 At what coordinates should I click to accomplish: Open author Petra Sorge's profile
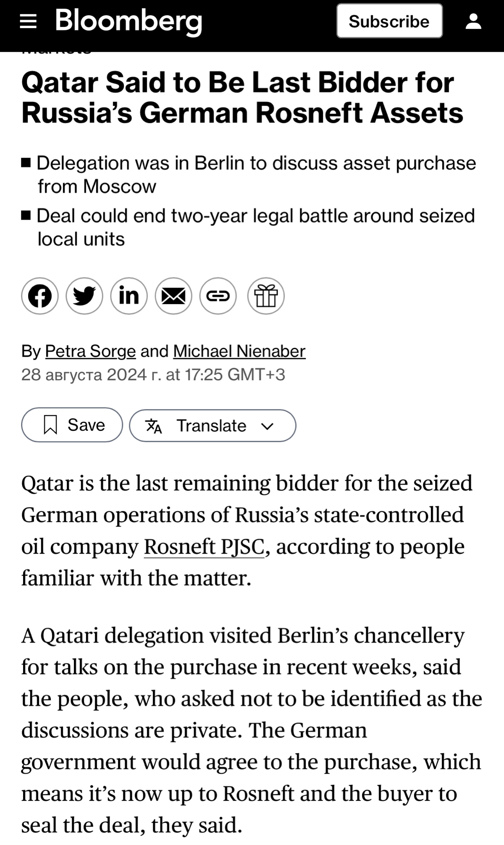pos(90,351)
